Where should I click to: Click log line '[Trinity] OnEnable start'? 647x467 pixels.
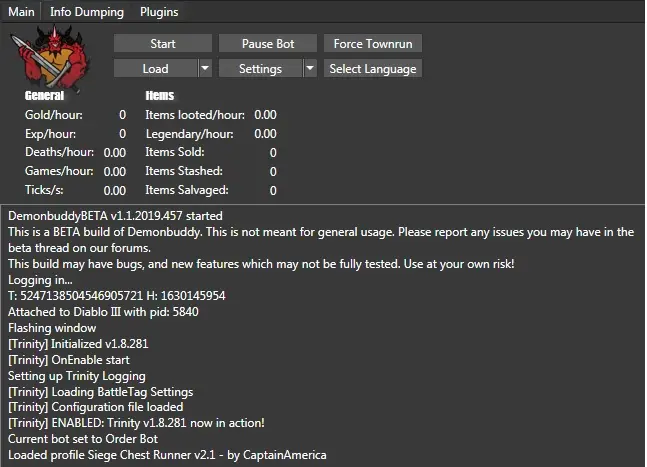(69, 360)
